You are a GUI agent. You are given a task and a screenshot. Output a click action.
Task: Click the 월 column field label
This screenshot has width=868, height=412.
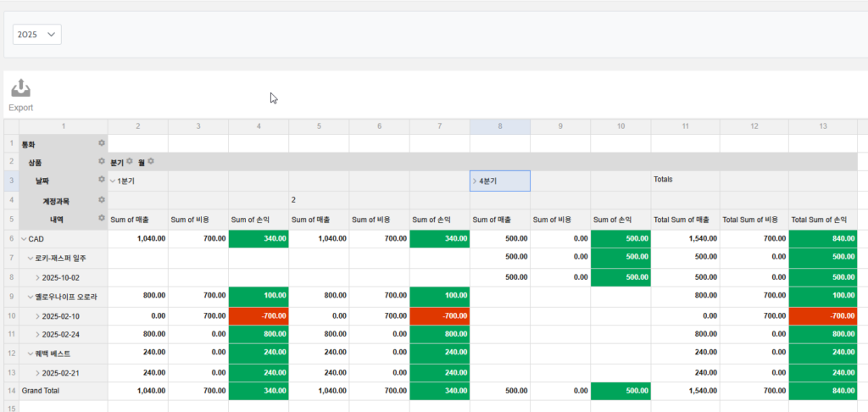(142, 162)
